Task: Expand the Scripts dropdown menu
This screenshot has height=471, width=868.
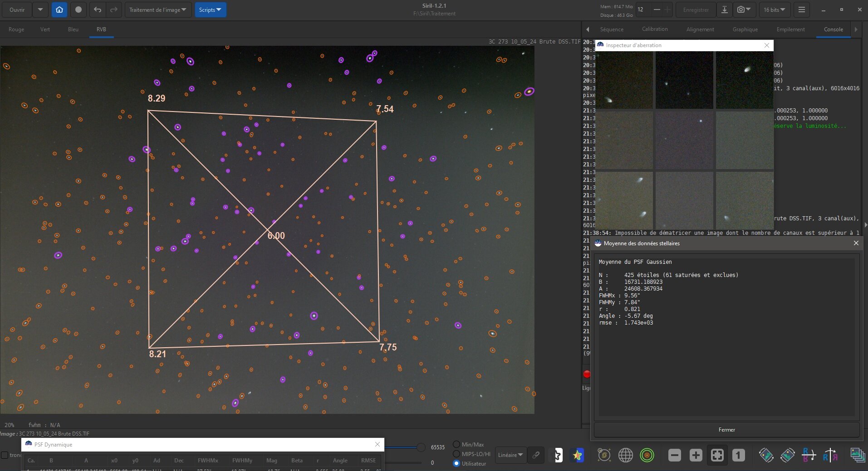Action: 210,10
